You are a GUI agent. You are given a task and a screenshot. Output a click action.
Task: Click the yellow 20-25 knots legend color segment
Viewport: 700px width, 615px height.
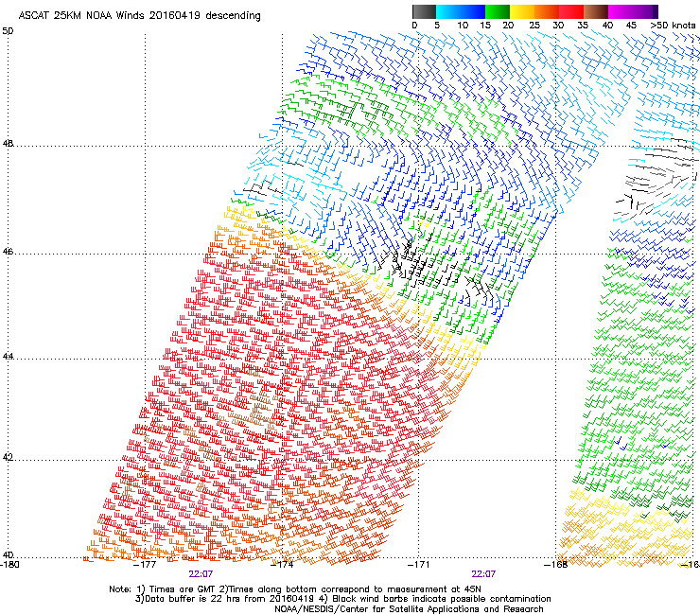click(x=522, y=11)
